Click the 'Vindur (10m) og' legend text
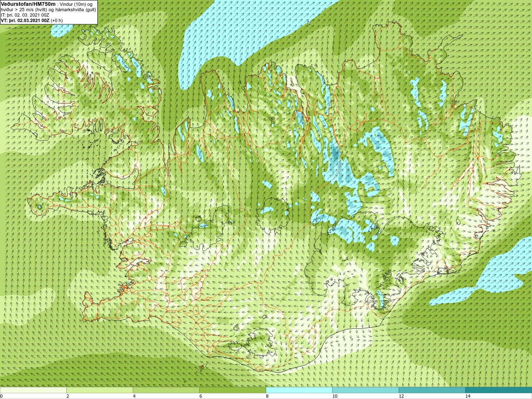 [76, 4]
